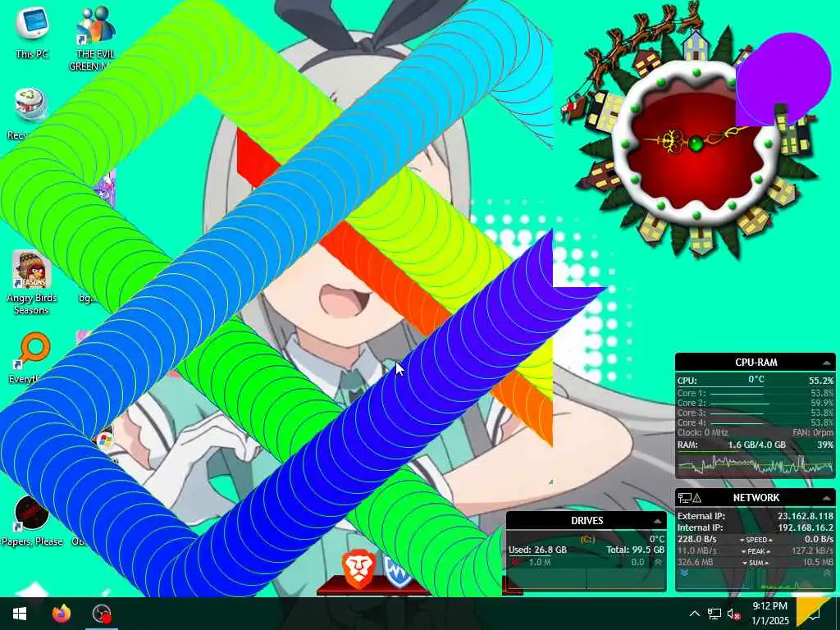Collapse the NETWORK widget
Screen dimensions: 840x630
827,498
